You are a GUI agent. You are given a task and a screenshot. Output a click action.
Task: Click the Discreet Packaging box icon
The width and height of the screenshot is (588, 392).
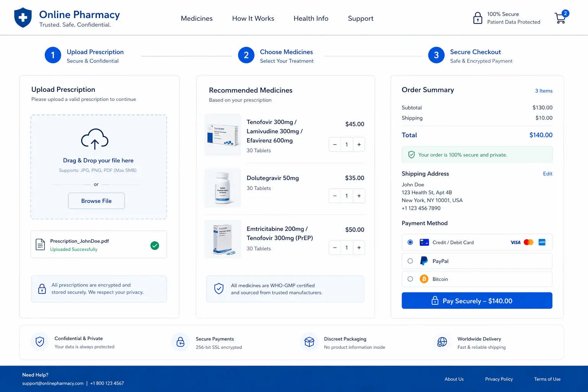[x=309, y=342]
